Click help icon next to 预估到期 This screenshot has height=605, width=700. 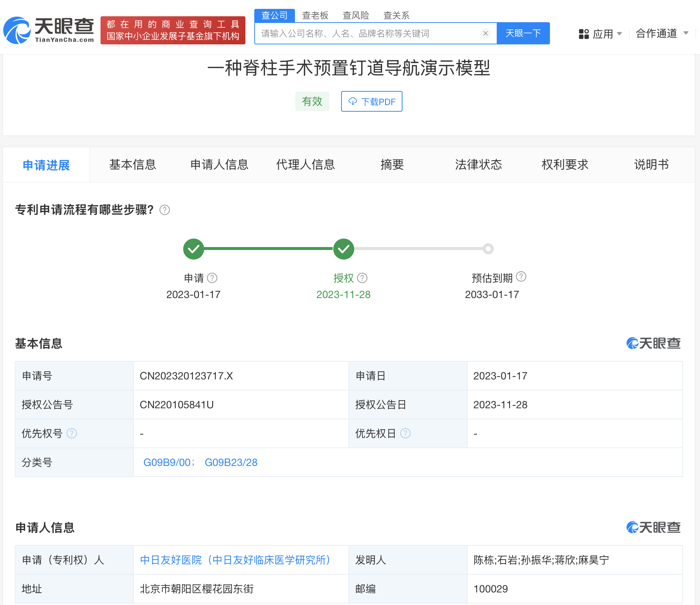click(x=521, y=277)
